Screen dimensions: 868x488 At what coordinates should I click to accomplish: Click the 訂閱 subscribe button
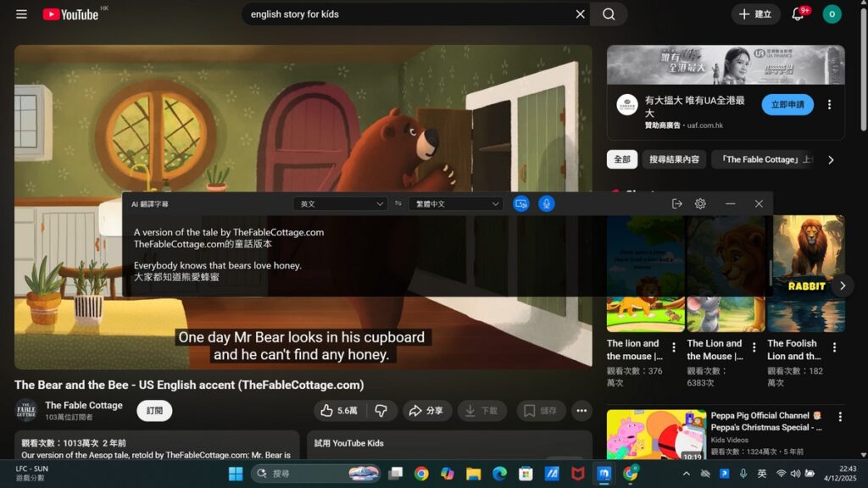pyautogui.click(x=154, y=411)
